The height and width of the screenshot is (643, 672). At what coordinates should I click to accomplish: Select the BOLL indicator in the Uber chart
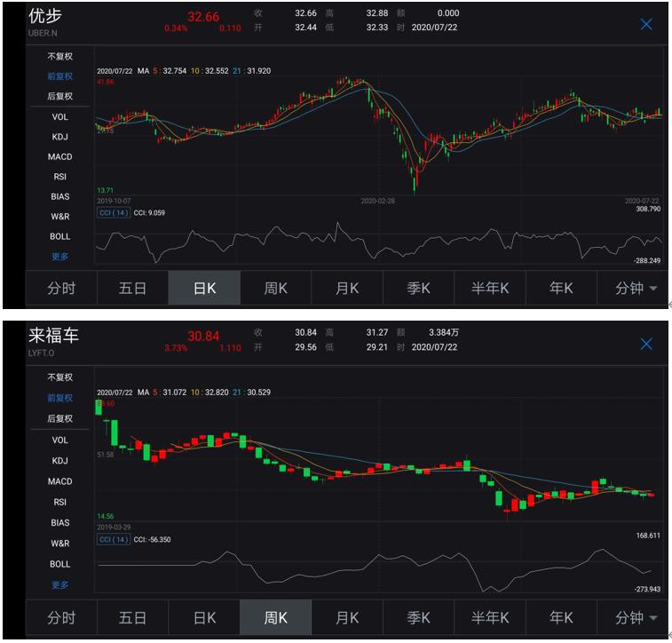click(x=60, y=236)
